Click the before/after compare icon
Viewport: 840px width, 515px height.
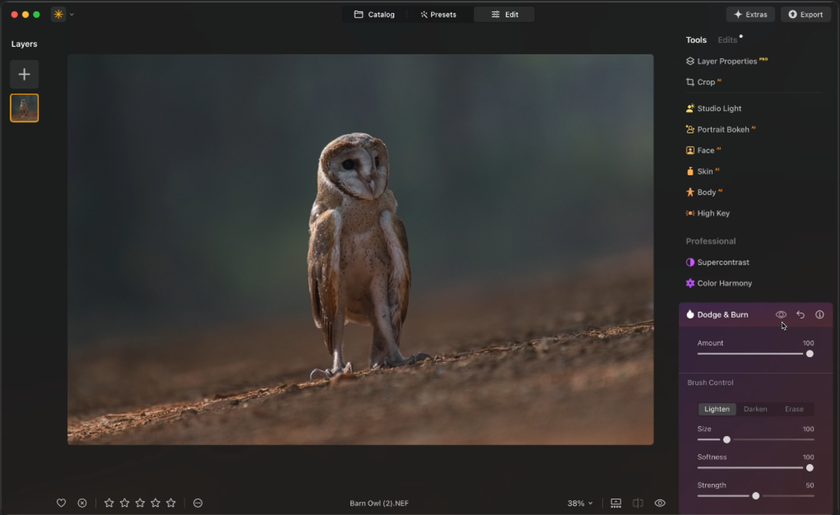(638, 503)
